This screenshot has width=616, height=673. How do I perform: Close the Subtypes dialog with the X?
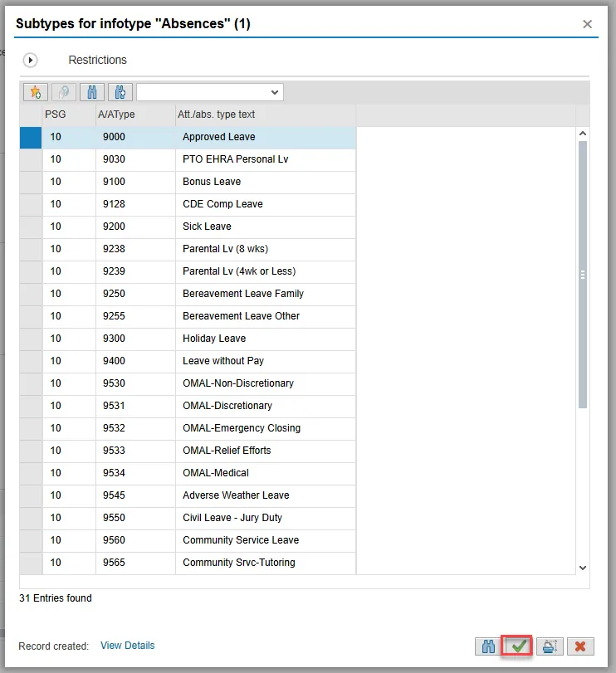588,24
